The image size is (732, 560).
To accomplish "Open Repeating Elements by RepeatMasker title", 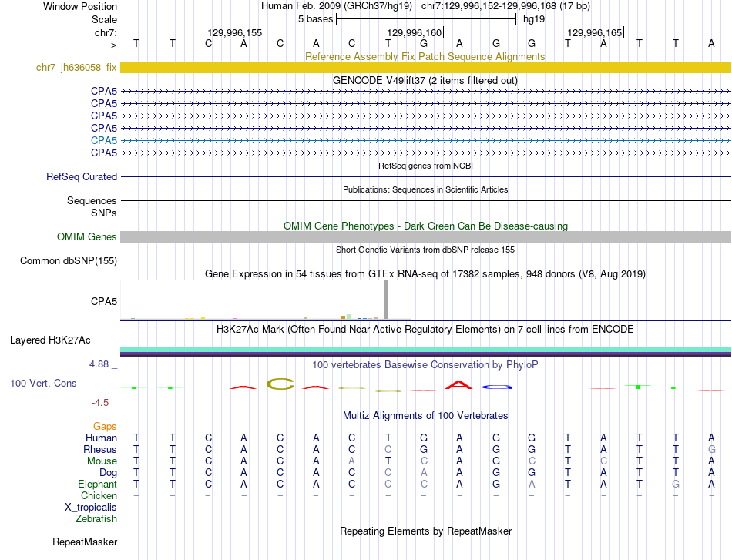I will point(425,531).
